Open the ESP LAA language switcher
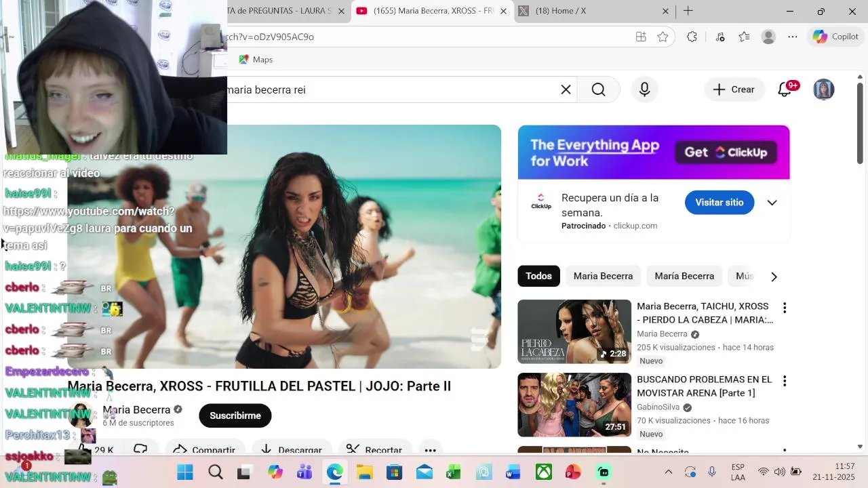 [738, 472]
